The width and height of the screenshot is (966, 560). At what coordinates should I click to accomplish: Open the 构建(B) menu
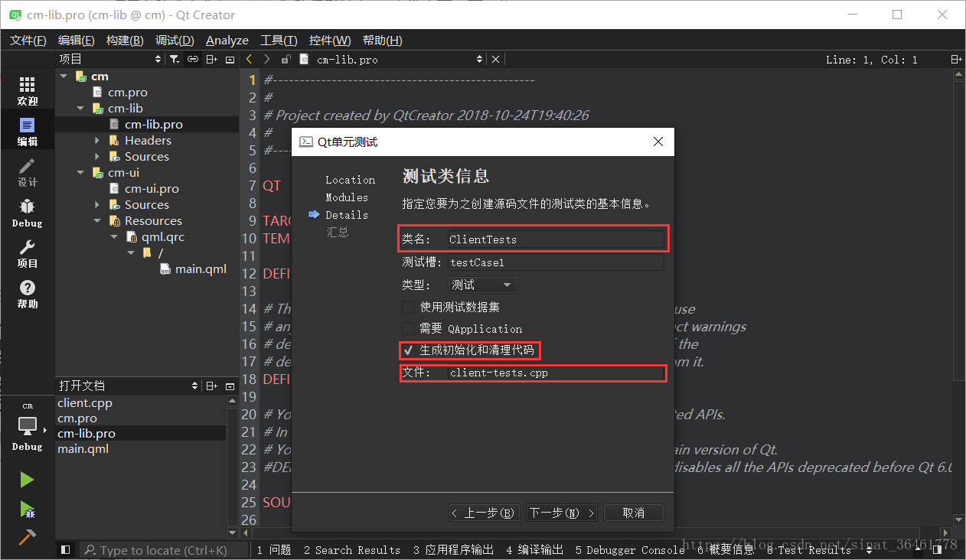pyautogui.click(x=125, y=40)
